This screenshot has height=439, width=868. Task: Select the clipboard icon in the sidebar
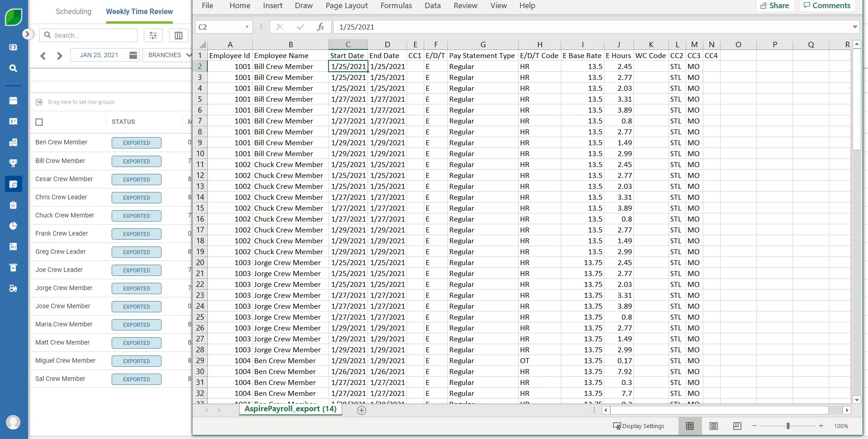[13, 205]
